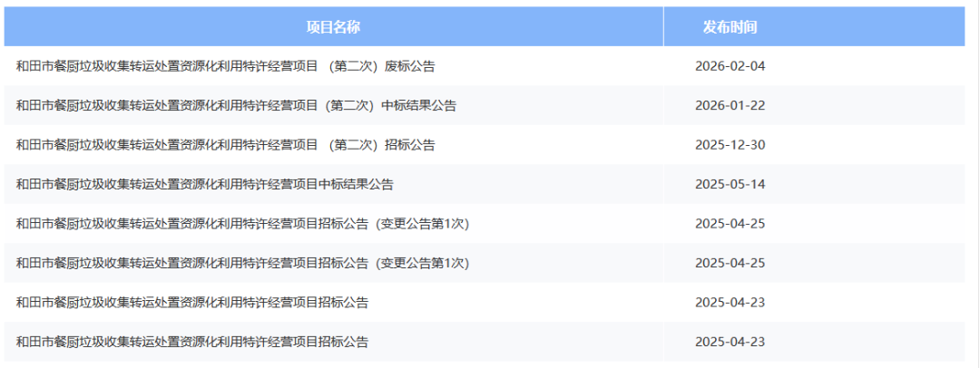Open the first 招标公告 from 2025-04-23
The width and height of the screenshot is (980, 368).
point(192,302)
